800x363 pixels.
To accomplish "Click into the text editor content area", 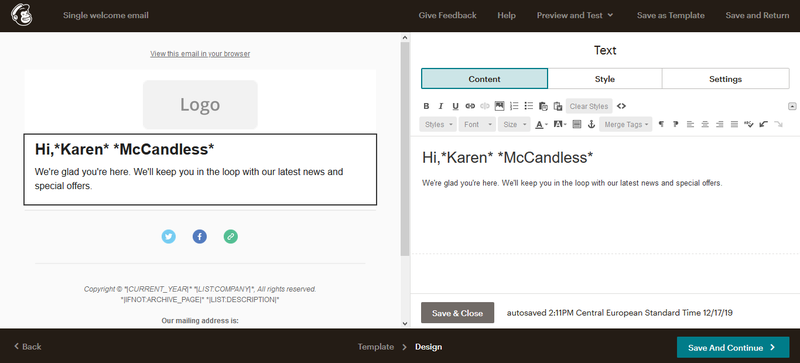I will (605, 195).
